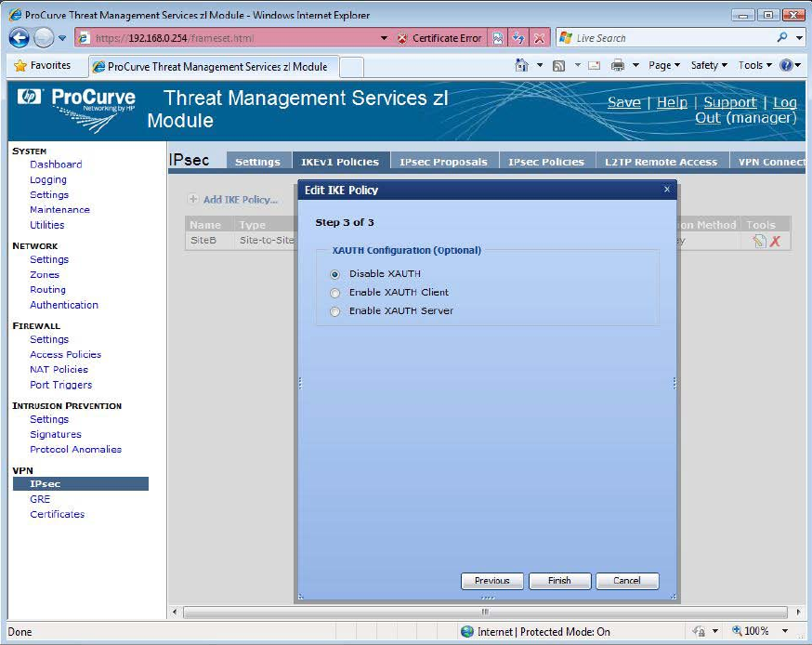
Task: Switch to the IKEv1 Policies tab
Action: pos(340,162)
